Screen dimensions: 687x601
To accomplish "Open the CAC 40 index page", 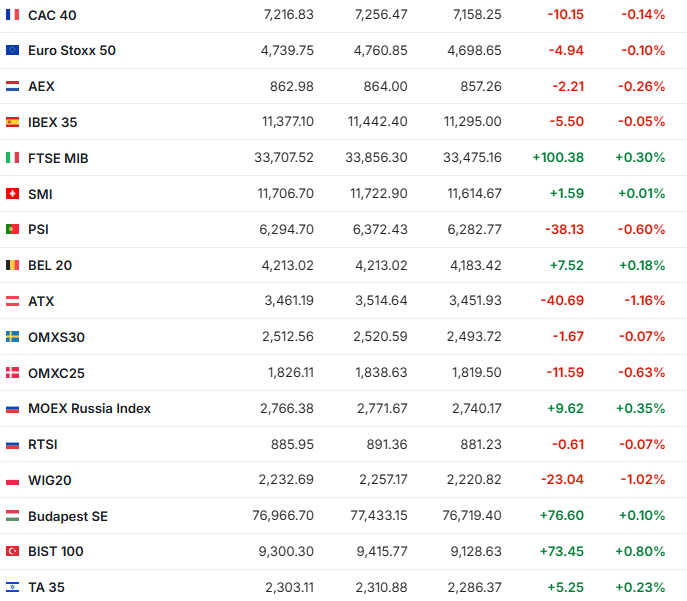I will click(52, 15).
